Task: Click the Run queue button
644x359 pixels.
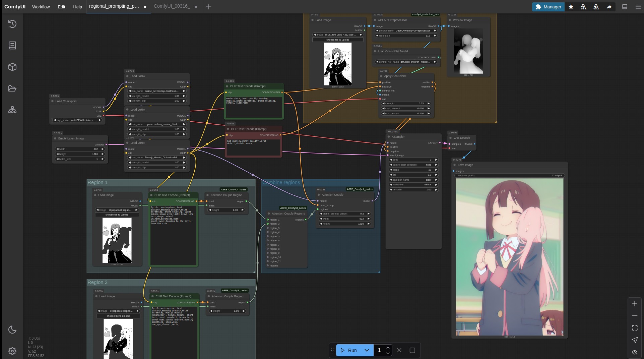Action: 348,350
